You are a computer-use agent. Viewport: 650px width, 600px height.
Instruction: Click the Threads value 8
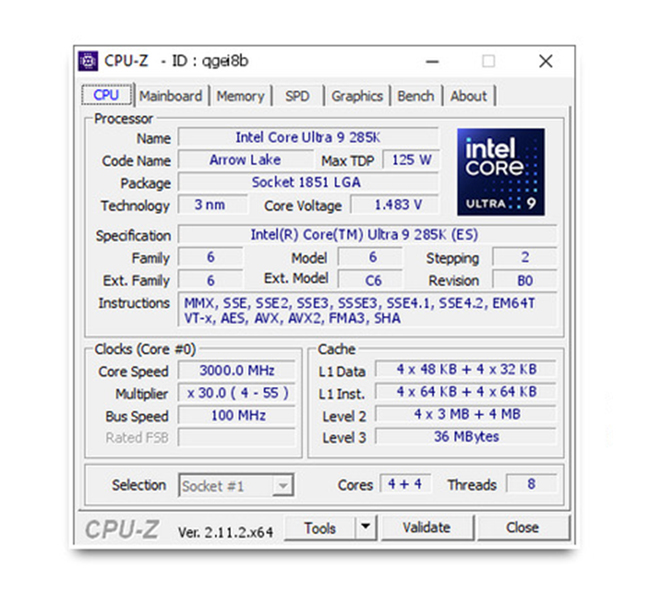tap(531, 484)
